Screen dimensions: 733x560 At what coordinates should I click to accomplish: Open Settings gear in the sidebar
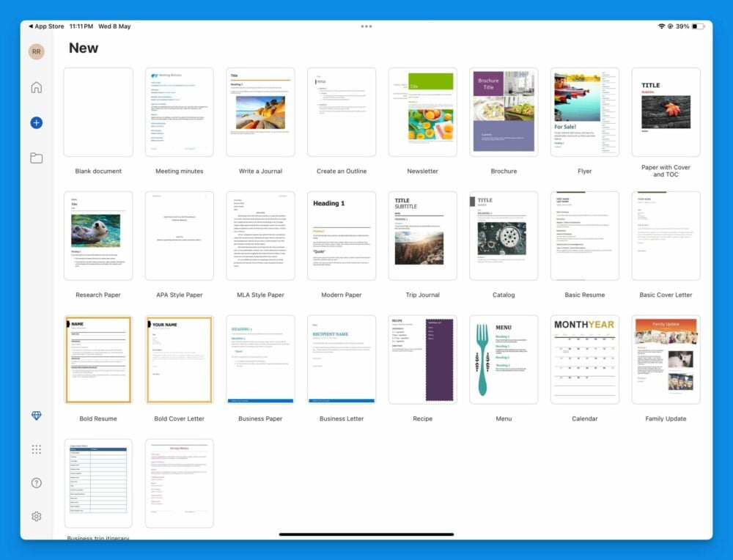pyautogui.click(x=37, y=516)
